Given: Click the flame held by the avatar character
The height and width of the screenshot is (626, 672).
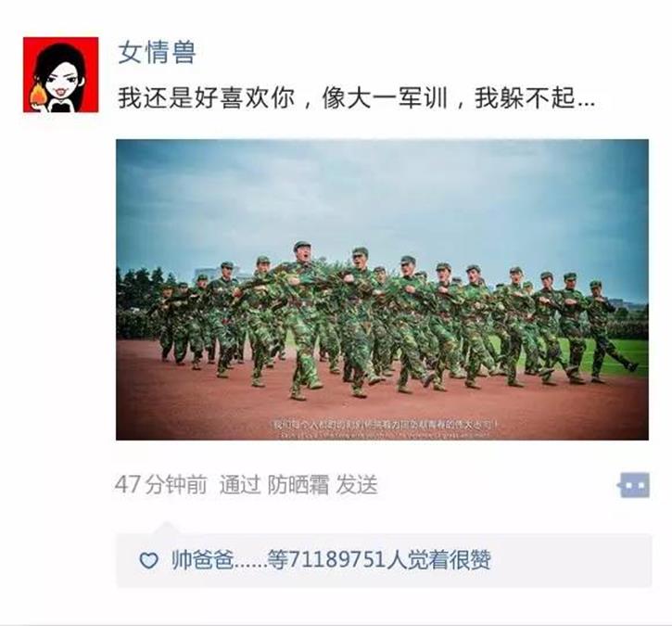Looking at the screenshot, I should coord(38,94).
